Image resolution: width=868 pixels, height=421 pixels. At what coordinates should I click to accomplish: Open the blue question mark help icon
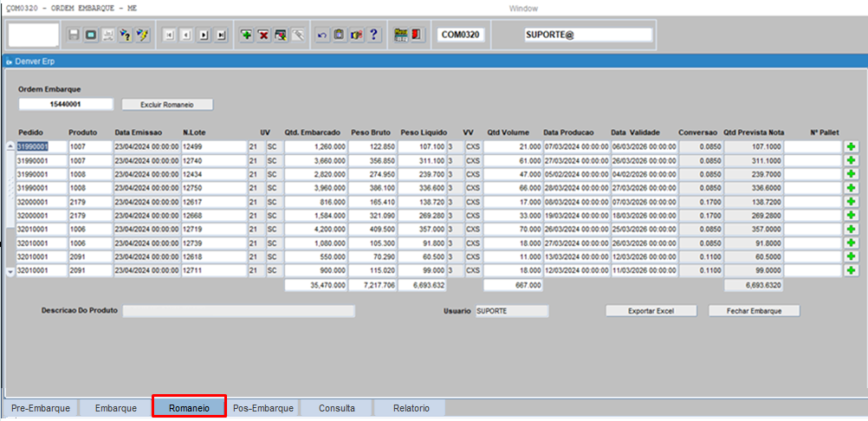373,36
